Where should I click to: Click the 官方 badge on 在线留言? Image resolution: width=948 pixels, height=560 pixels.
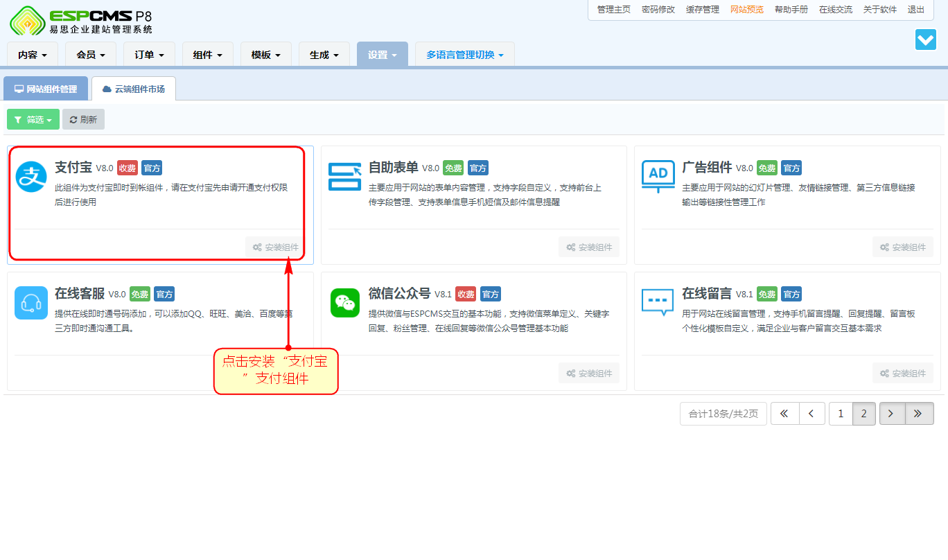click(791, 294)
